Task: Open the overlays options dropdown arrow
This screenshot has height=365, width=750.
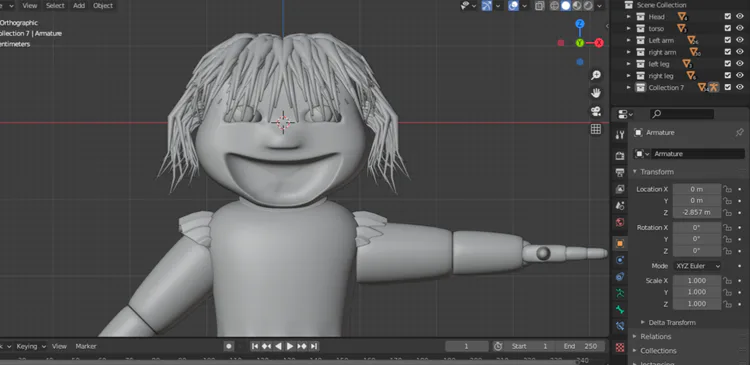Action: [525, 6]
